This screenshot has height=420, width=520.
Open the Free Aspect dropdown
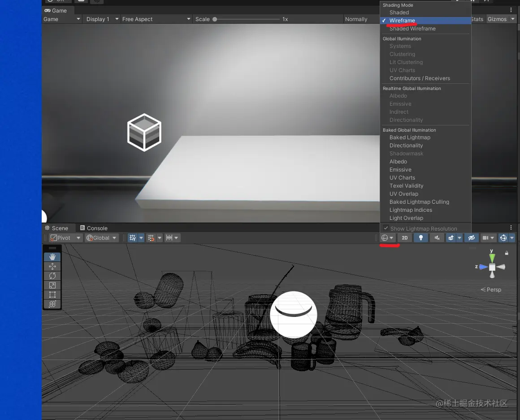[x=156, y=19]
